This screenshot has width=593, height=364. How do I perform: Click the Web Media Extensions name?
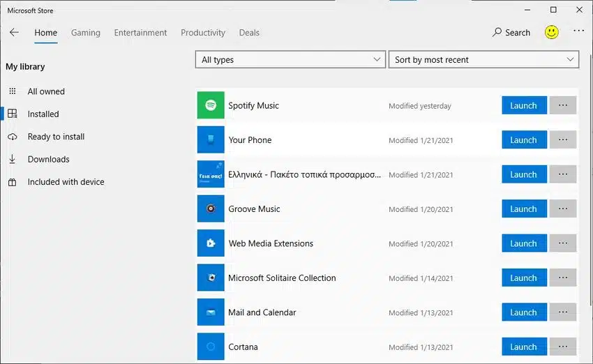pos(271,243)
